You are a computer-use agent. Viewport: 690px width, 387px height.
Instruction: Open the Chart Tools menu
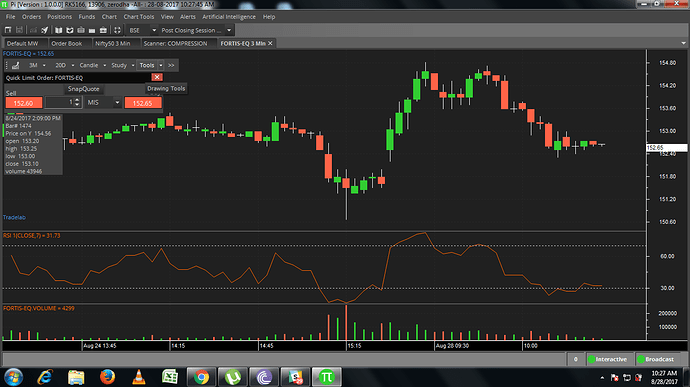[139, 17]
